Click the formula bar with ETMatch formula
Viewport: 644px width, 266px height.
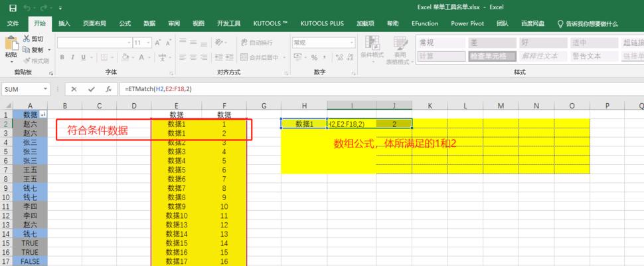382,89
